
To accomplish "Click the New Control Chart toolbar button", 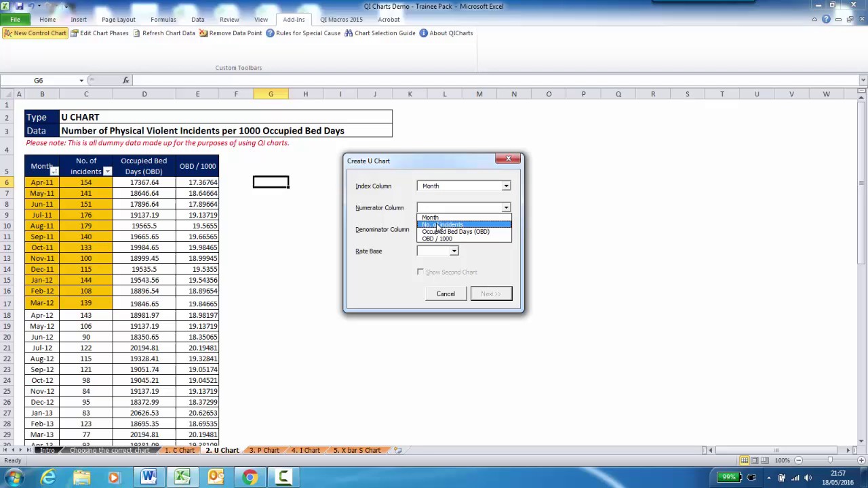I will coord(35,33).
